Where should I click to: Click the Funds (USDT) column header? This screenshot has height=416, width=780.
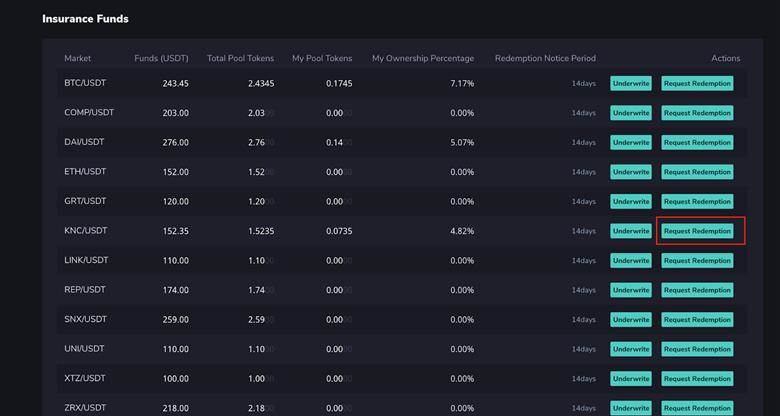(x=161, y=58)
